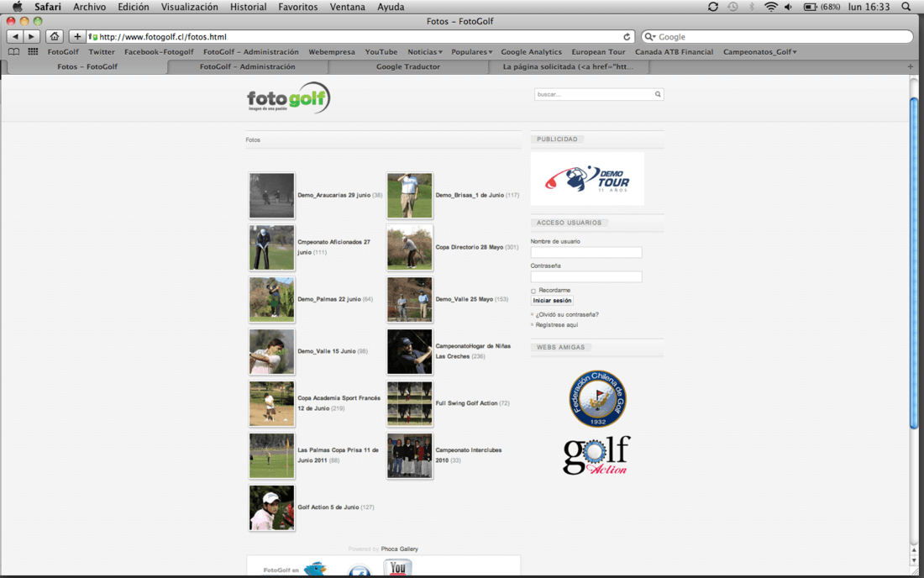
Task: Open Time Machine menu bar icon
Action: pyautogui.click(x=732, y=7)
